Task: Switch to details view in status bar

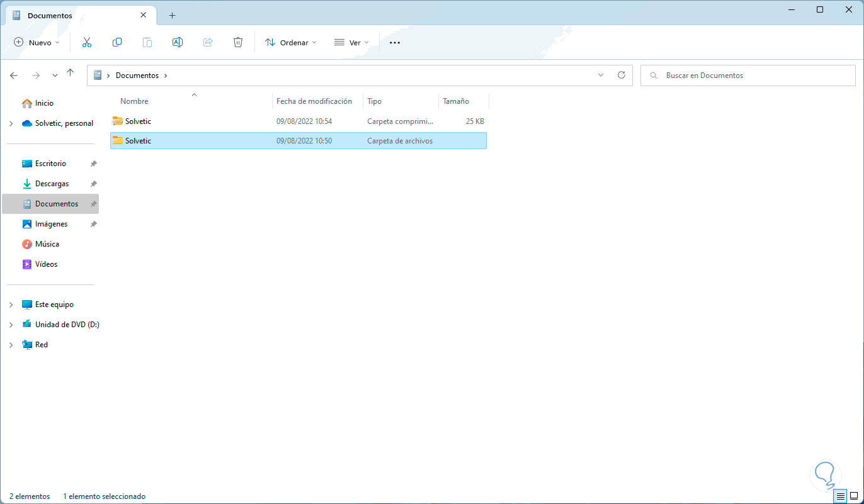Action: click(840, 496)
